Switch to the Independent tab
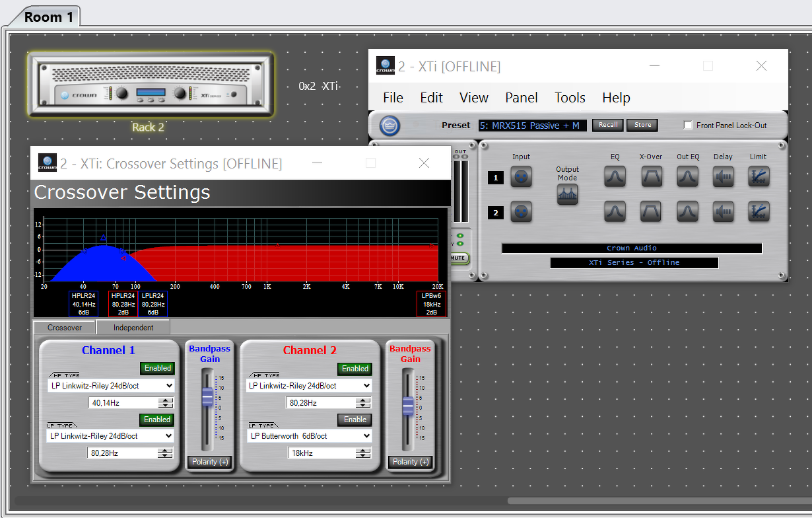Screen dimensions: 812x518 click(x=133, y=328)
